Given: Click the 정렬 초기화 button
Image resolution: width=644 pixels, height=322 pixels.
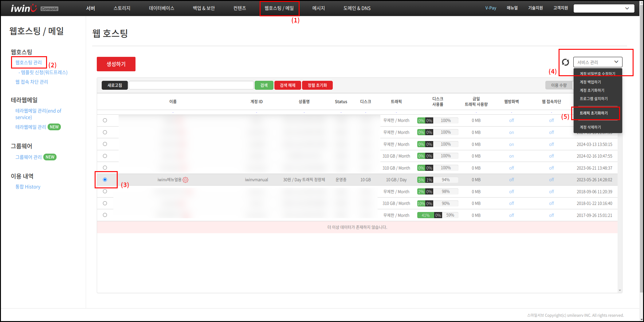Looking at the screenshot, I should click(317, 85).
